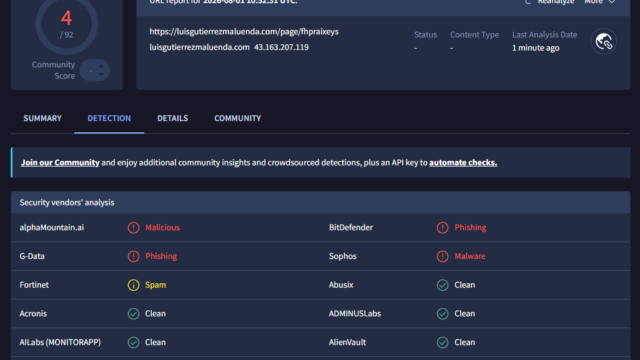Select the luisgutierrezmaluenda.com/page/fhpraixeys URL text
Viewport: 640px width, 360px height.
244,31
